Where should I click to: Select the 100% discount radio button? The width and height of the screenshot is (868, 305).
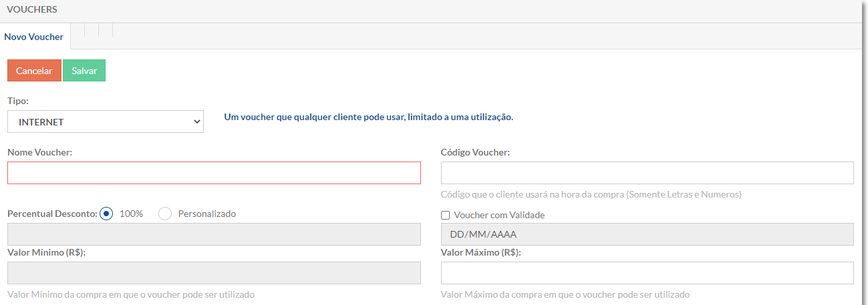click(106, 214)
